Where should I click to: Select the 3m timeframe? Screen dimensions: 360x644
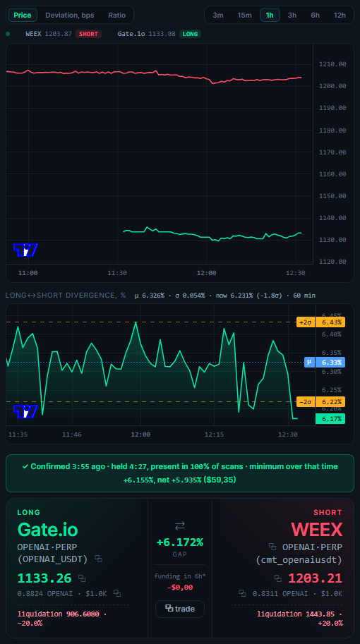[218, 16]
